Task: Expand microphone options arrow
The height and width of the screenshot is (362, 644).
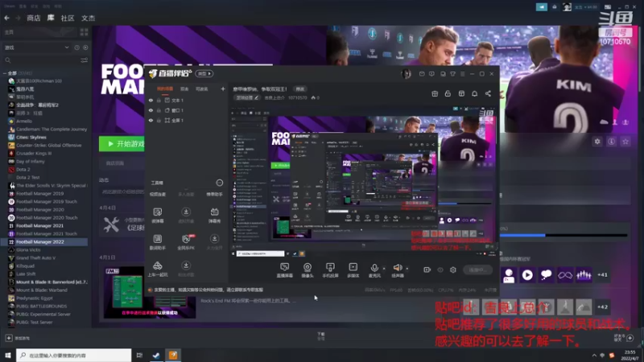Action: (384, 269)
